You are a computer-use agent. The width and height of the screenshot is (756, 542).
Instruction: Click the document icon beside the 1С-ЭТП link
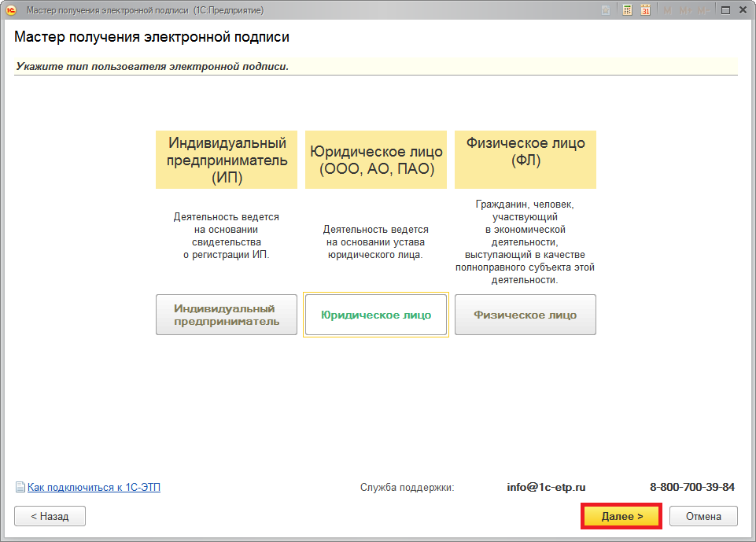(20, 488)
